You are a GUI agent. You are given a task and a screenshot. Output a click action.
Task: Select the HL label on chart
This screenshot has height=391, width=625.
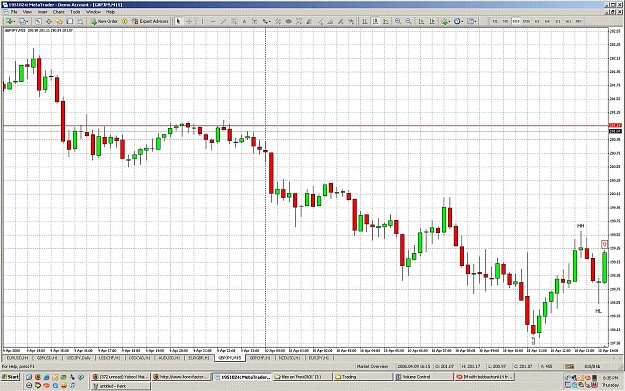click(598, 311)
